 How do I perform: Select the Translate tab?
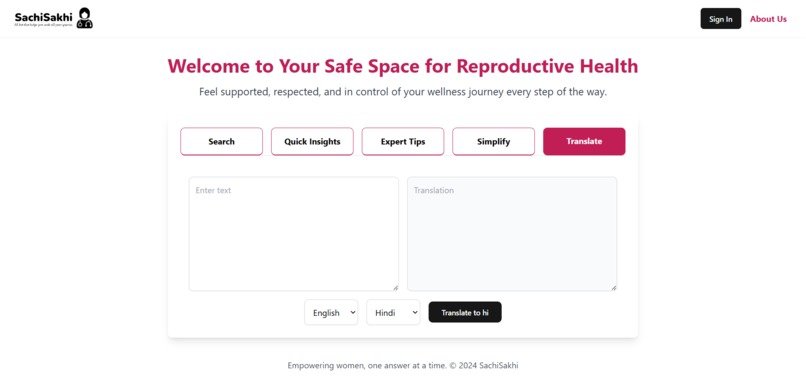coord(584,141)
